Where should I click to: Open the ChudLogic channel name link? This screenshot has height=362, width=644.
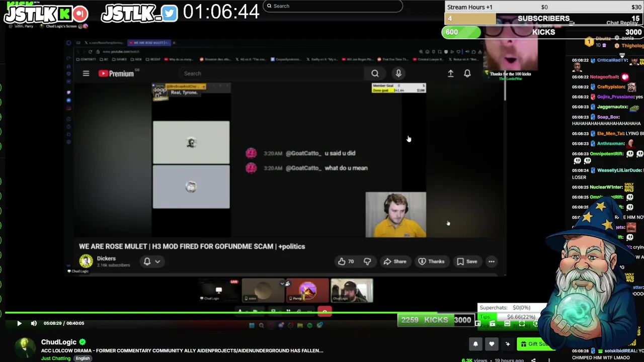click(59, 342)
